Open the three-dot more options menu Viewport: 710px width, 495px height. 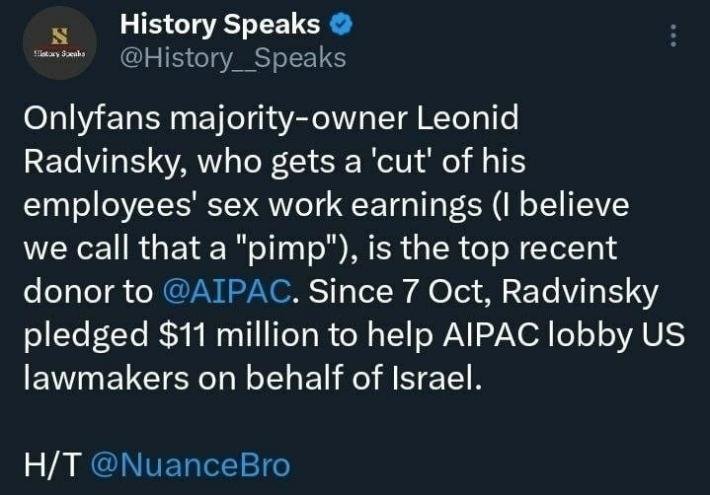(x=674, y=36)
